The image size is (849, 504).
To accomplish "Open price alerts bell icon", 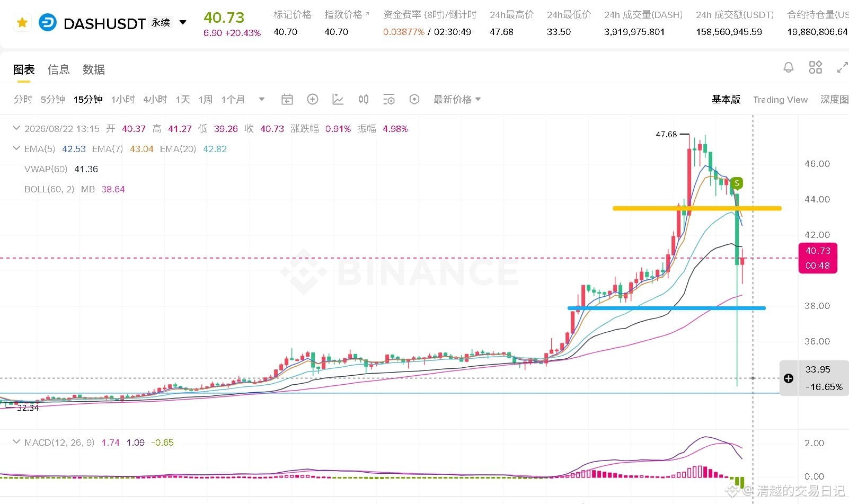I will (x=789, y=67).
